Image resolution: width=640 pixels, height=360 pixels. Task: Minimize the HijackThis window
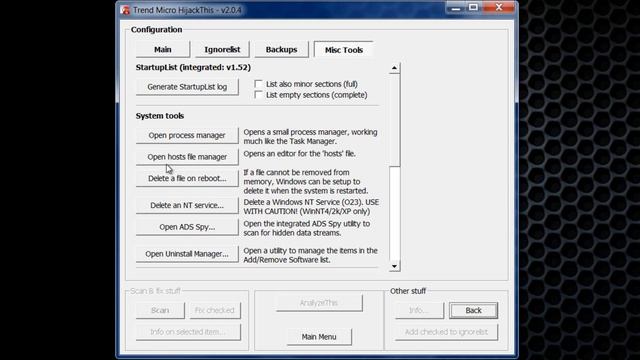[x=456, y=7]
